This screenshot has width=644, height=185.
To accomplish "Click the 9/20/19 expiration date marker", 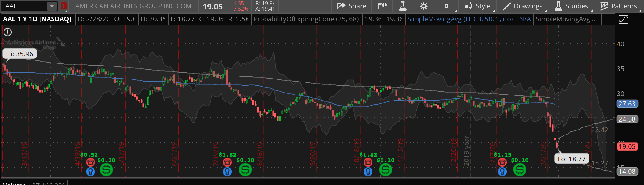I will click(x=312, y=154).
